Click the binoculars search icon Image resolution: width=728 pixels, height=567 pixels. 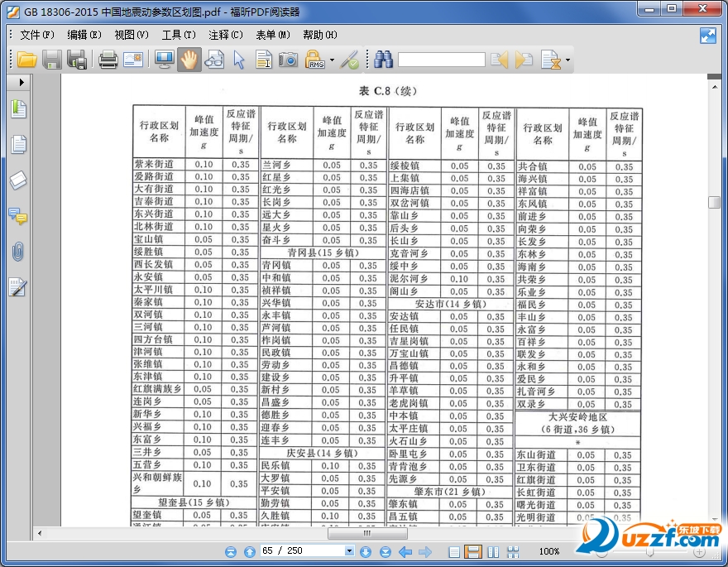(382, 60)
